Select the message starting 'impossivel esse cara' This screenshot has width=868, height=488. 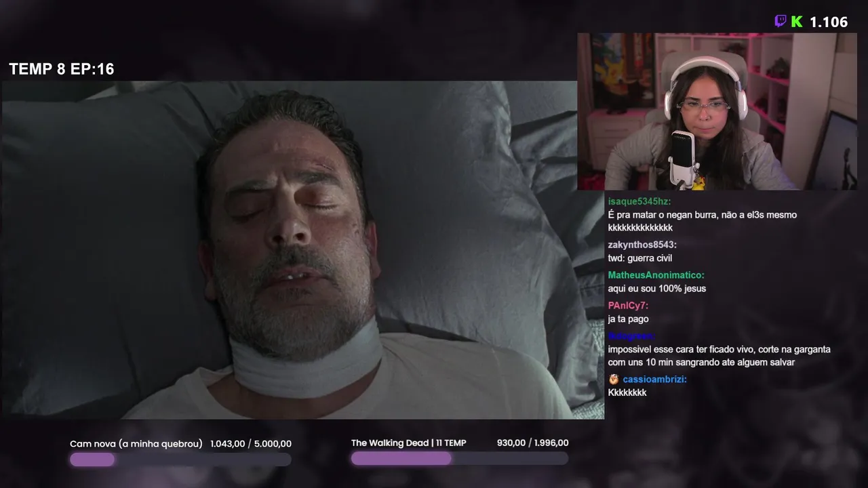point(719,356)
